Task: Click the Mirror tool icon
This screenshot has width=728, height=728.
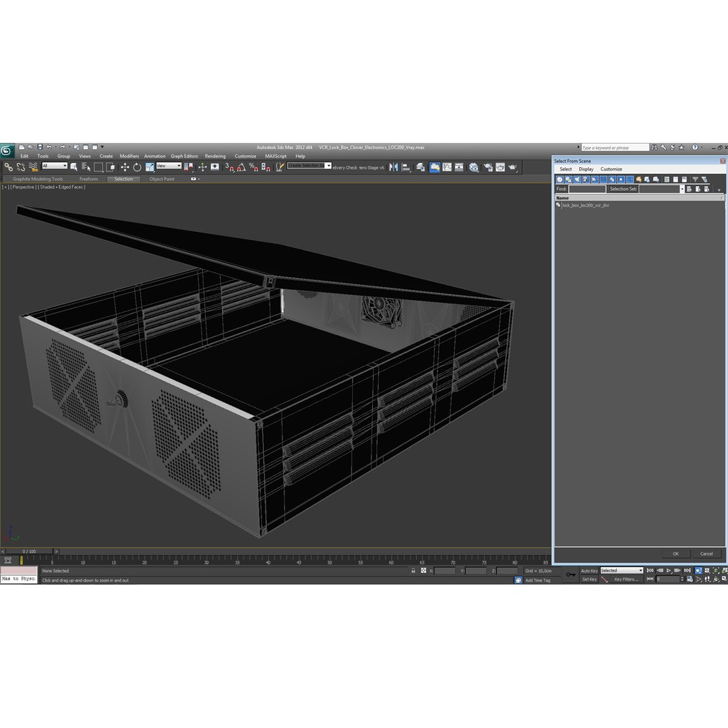Action: [x=394, y=167]
